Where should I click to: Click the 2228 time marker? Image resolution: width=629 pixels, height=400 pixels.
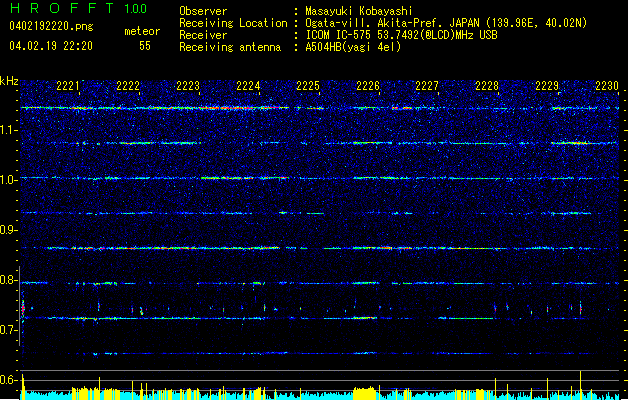tap(487, 86)
